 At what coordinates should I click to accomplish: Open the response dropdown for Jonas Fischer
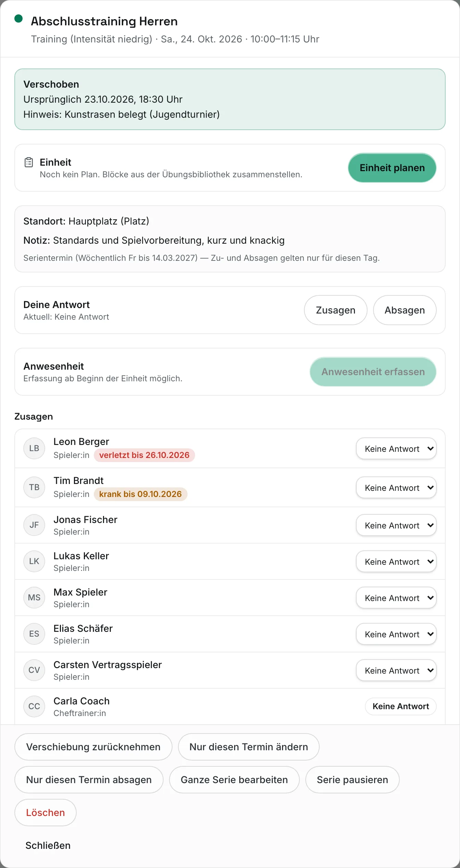(x=396, y=525)
